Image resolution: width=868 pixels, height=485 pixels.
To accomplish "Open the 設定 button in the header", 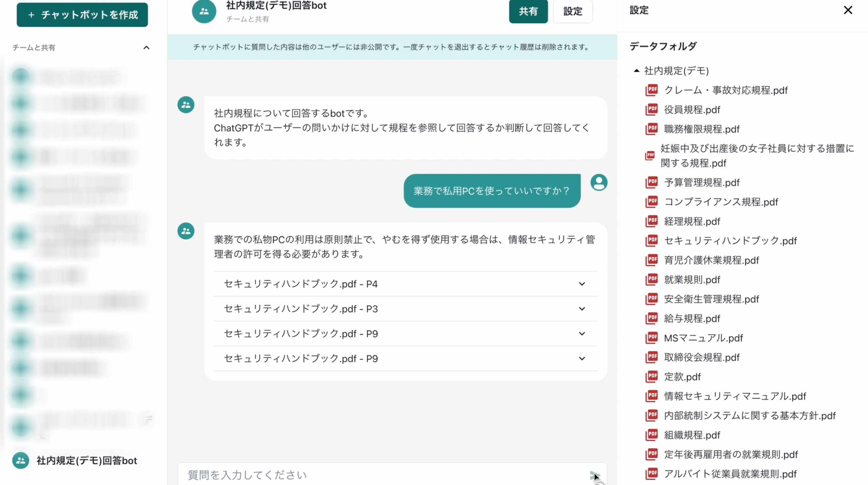I will [x=572, y=11].
